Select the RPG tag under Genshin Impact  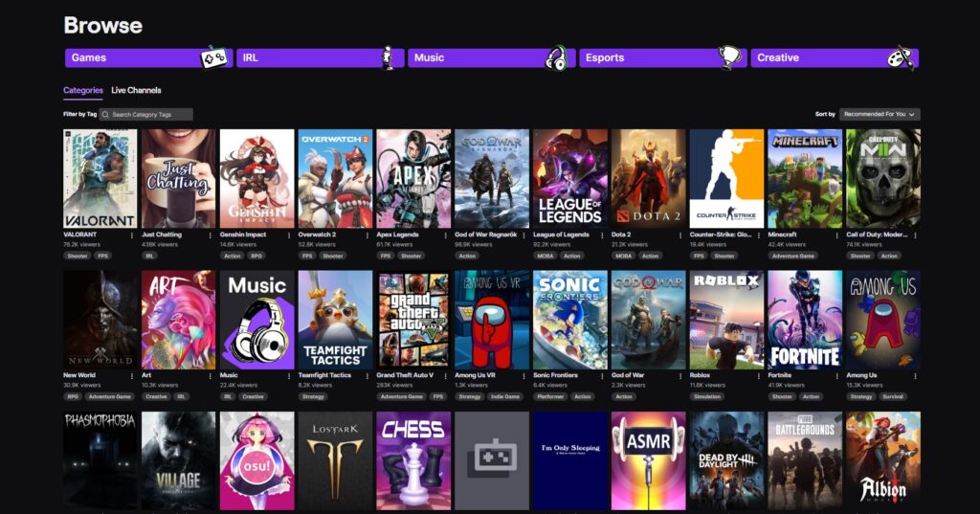(x=256, y=256)
